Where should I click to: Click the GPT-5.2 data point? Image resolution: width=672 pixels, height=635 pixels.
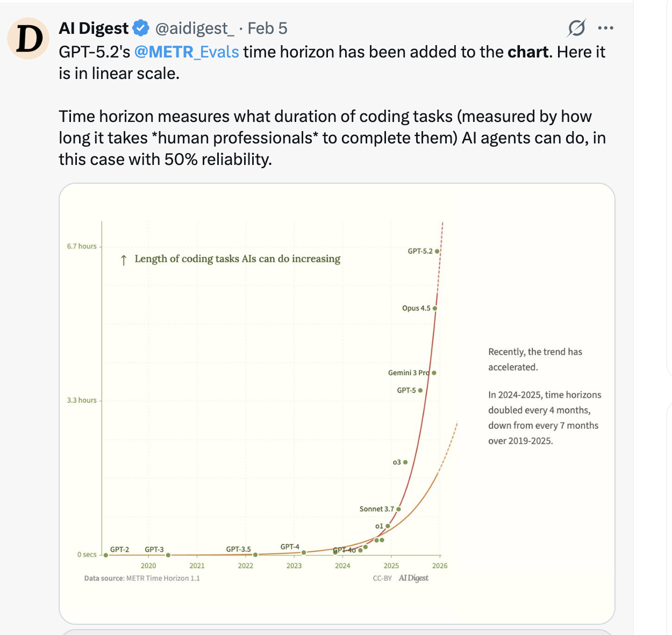(437, 251)
